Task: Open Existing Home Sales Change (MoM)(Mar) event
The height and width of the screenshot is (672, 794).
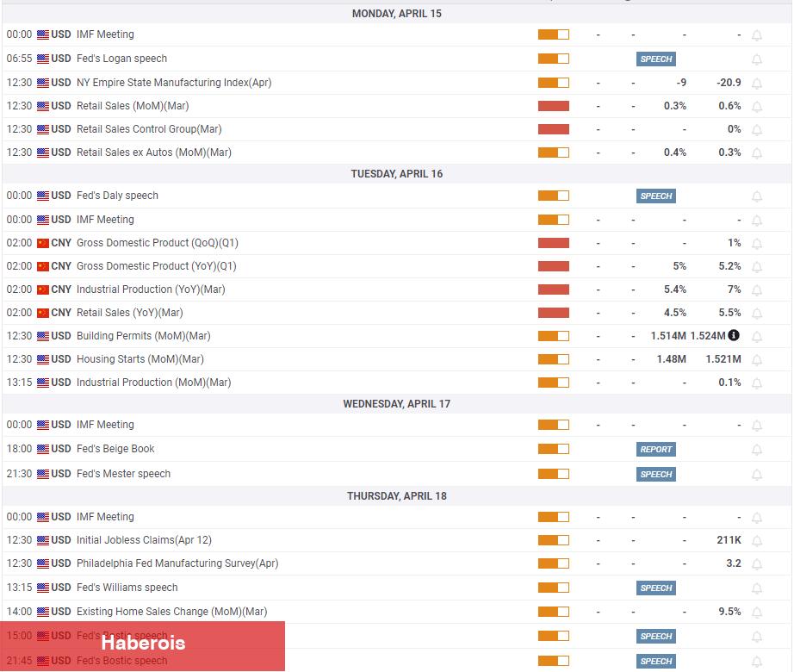Action: point(171,612)
